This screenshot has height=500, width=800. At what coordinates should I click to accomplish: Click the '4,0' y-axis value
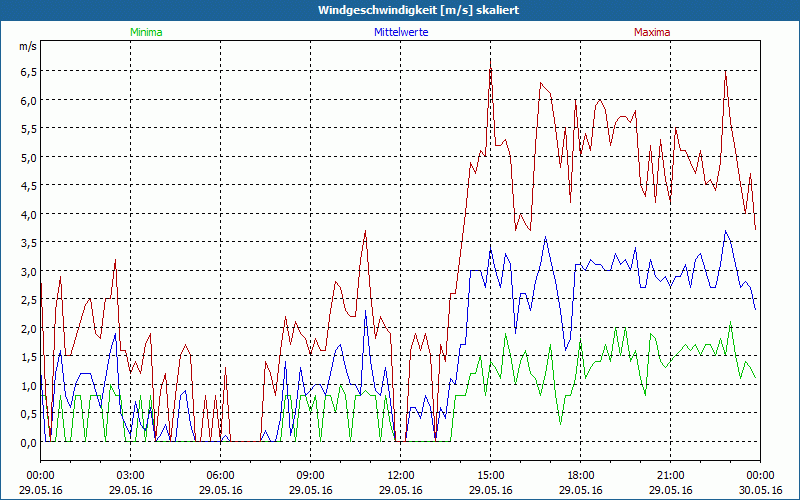tap(29, 214)
